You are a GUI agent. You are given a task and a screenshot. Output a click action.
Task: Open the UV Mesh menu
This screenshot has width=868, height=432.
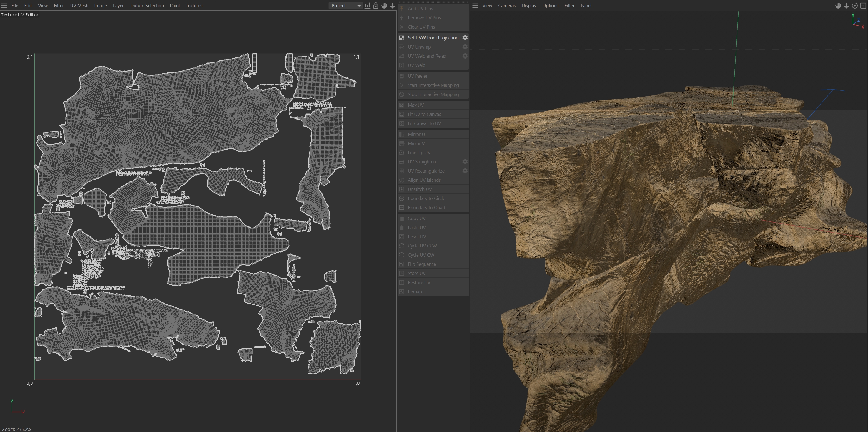point(79,5)
